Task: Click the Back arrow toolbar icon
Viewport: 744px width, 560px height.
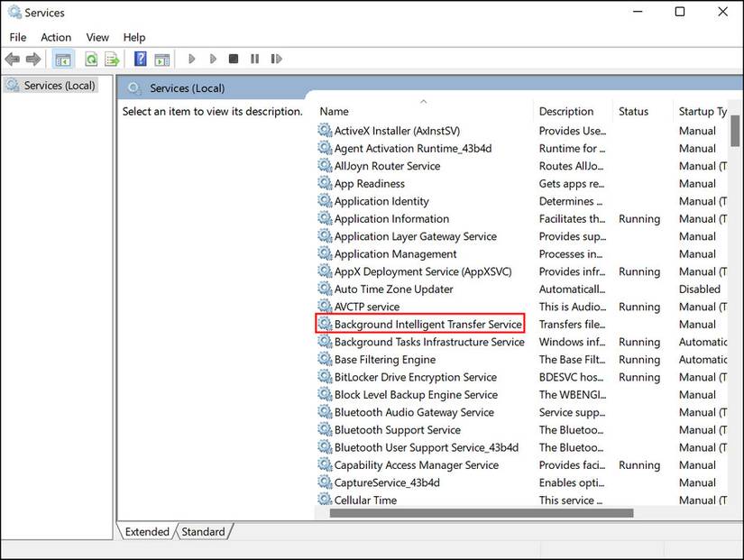Action: [x=13, y=59]
